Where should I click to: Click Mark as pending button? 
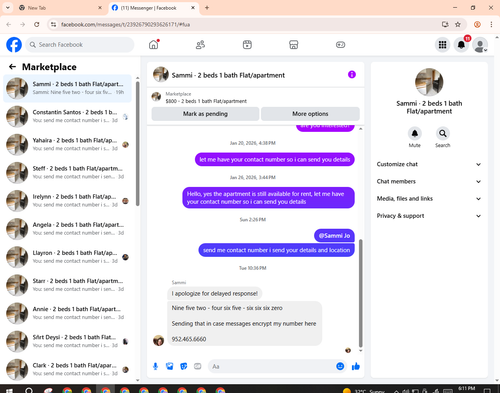point(205,114)
